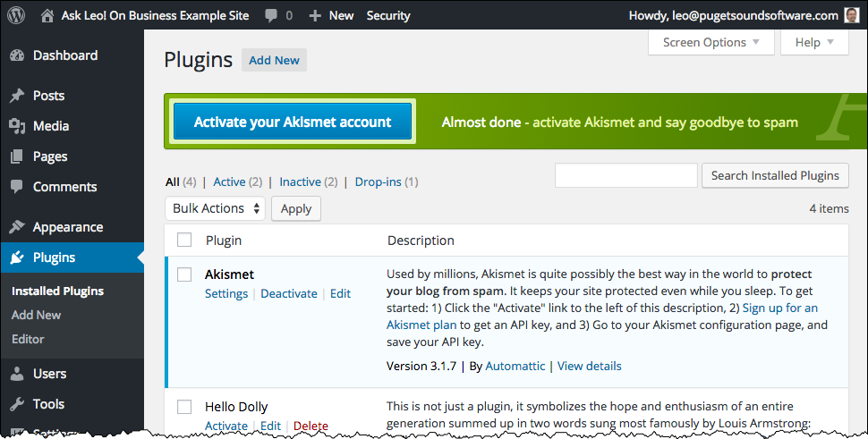Viewport: 868px width, 439px height.
Task: Open Add New in the Plugins submenu
Action: click(x=36, y=315)
